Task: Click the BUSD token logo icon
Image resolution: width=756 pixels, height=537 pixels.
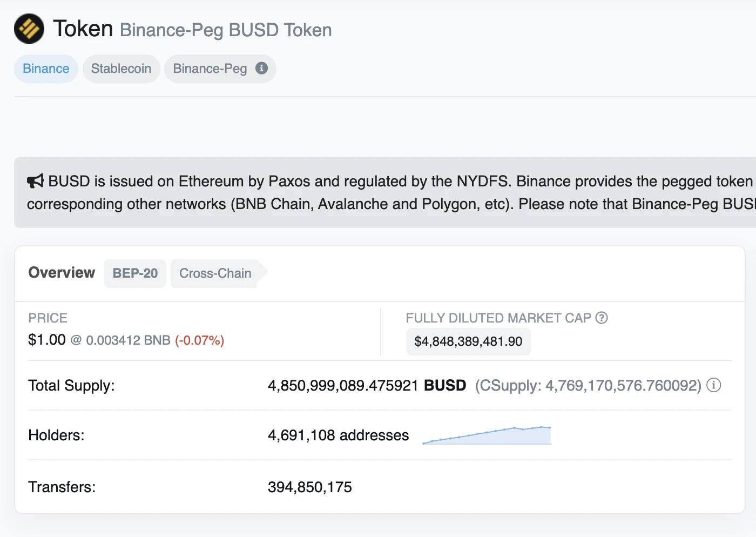Action: (x=29, y=29)
